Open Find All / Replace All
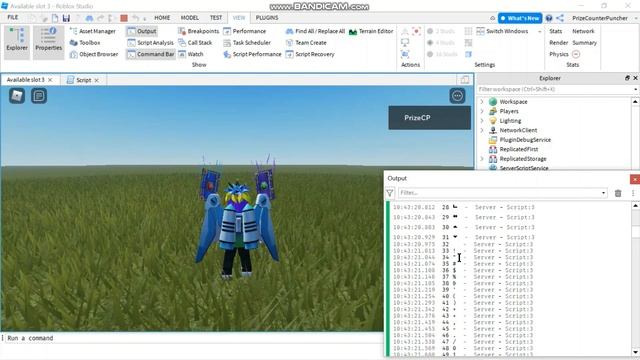This screenshot has height=360, width=640. click(x=315, y=31)
